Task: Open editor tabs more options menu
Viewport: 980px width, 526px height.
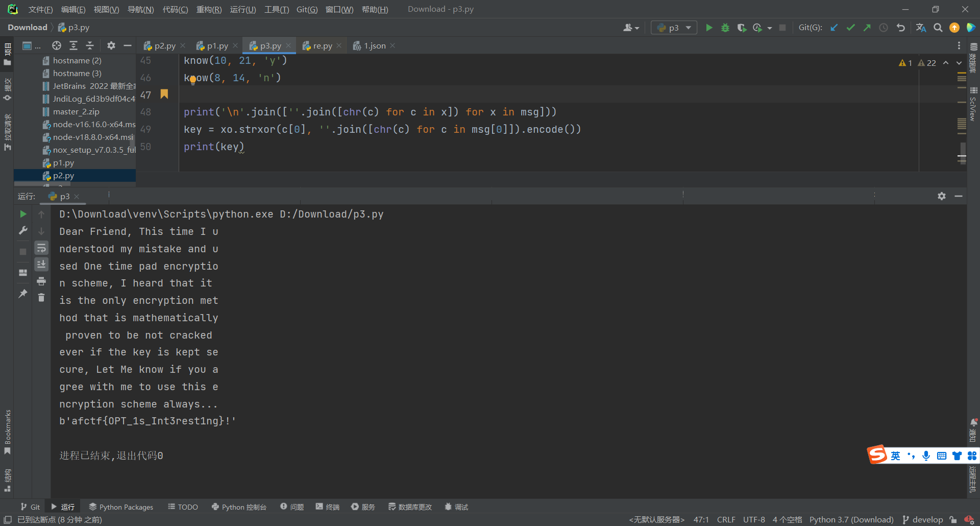Action: [x=959, y=45]
